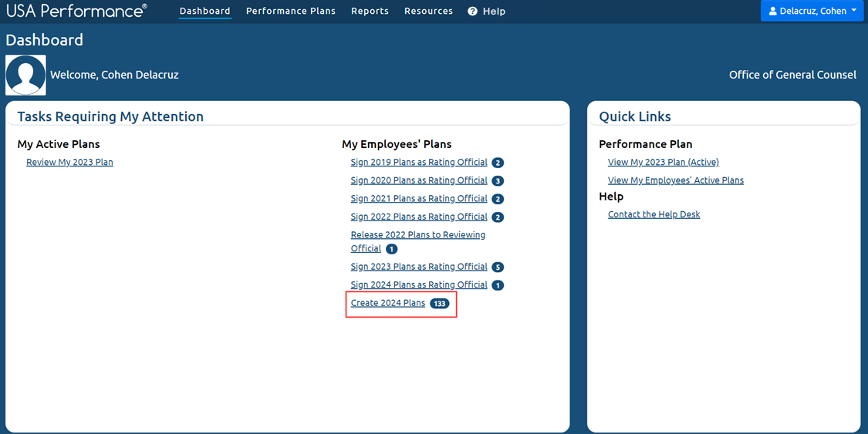Click the My Employees' Plans heading
This screenshot has width=868, height=434.
click(x=397, y=144)
